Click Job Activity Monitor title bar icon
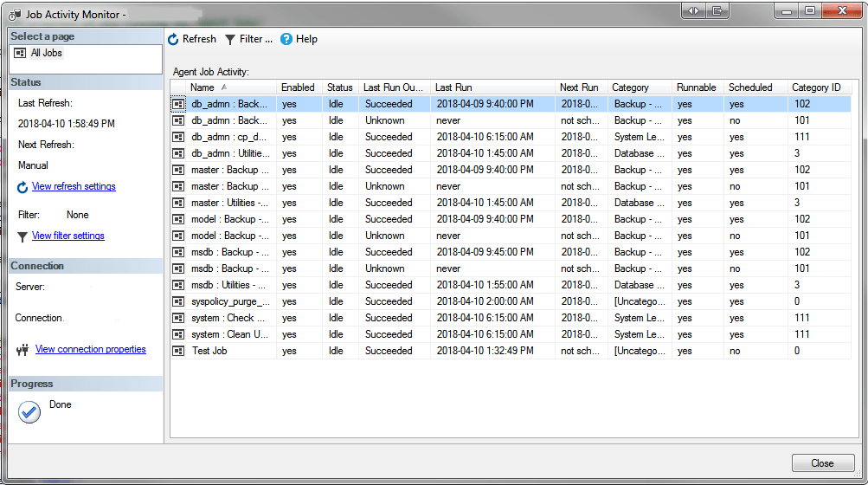The height and width of the screenshot is (485, 868). coord(15,15)
